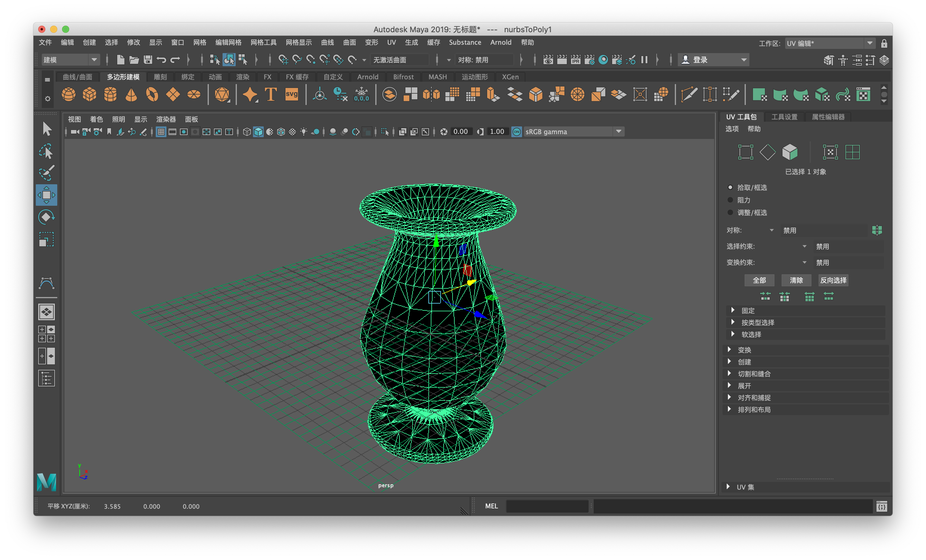This screenshot has height=560, width=926.
Task: Create a polygon cone from the shelf
Action: pyautogui.click(x=131, y=94)
